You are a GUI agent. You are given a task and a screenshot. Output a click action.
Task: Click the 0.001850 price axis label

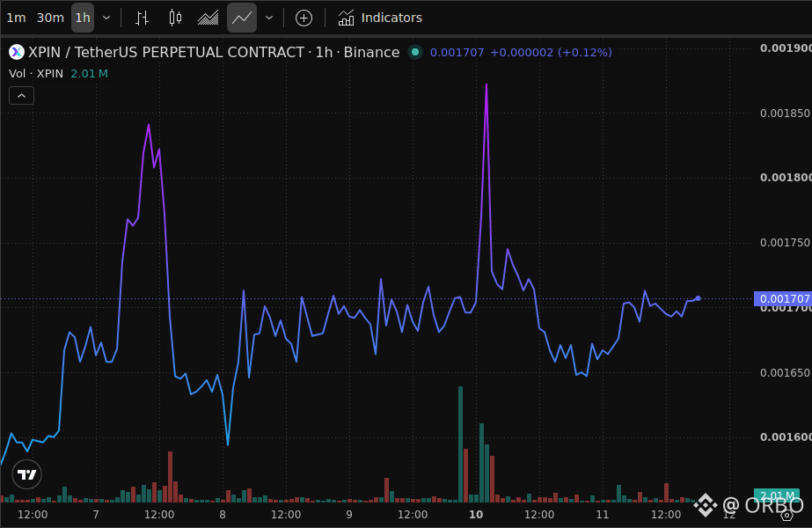[x=784, y=113]
